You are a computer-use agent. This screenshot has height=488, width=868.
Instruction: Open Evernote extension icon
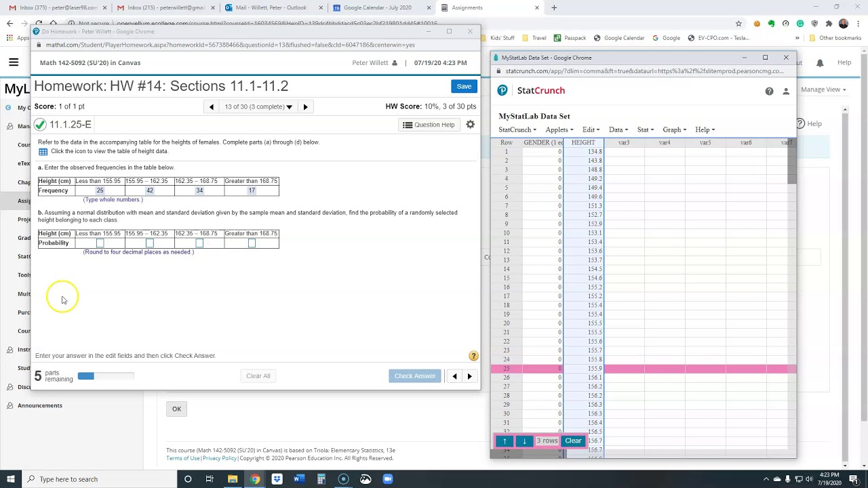(771, 23)
